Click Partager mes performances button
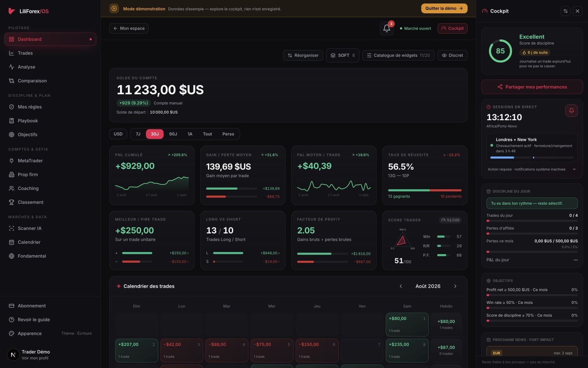This screenshot has height=368, width=588. coord(532,87)
